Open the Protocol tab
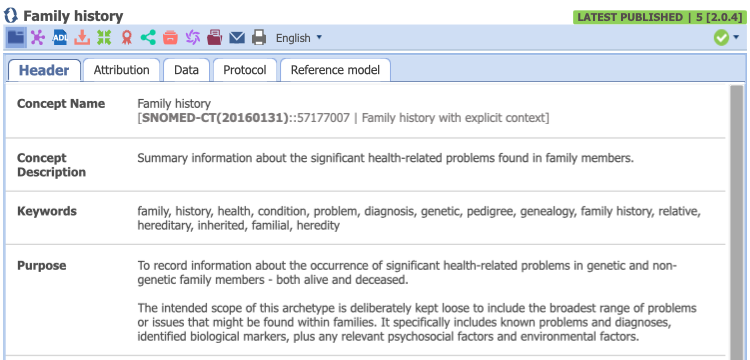This screenshot has height=360, width=750. 245,70
